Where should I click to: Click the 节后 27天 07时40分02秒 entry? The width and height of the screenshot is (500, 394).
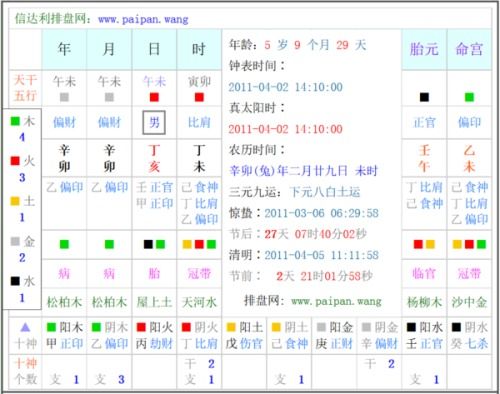[298, 234]
